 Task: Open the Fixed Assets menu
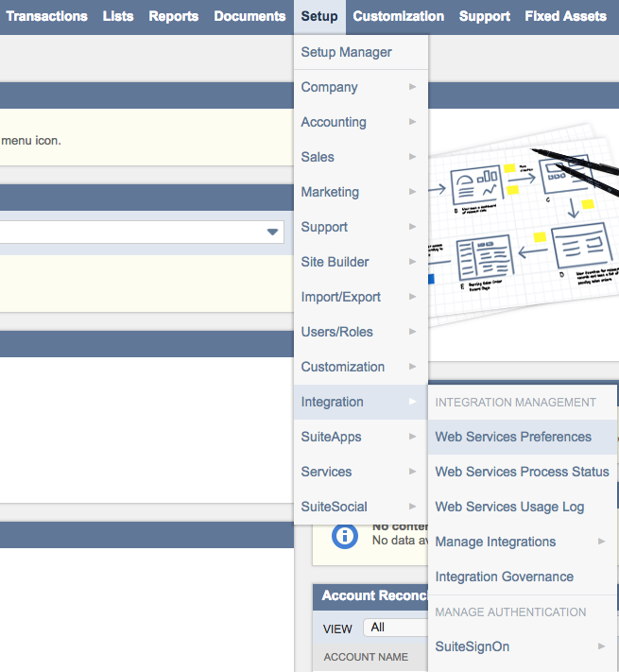[x=565, y=16]
